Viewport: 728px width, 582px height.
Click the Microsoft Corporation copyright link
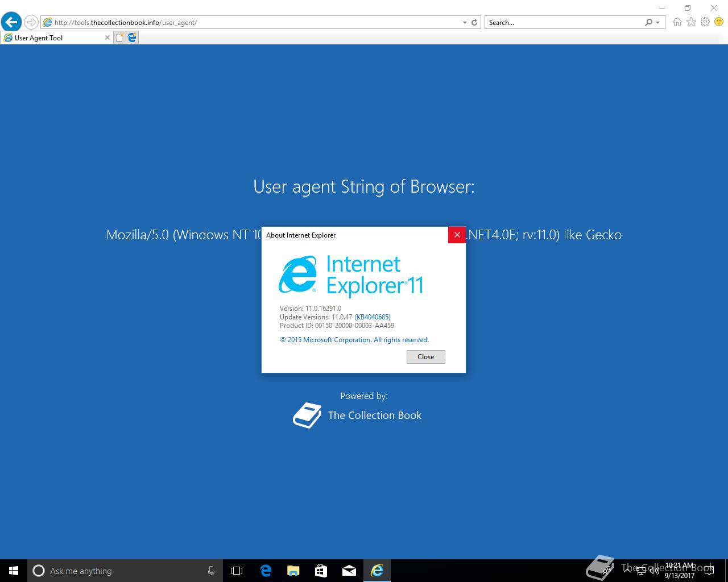pyautogui.click(x=354, y=340)
